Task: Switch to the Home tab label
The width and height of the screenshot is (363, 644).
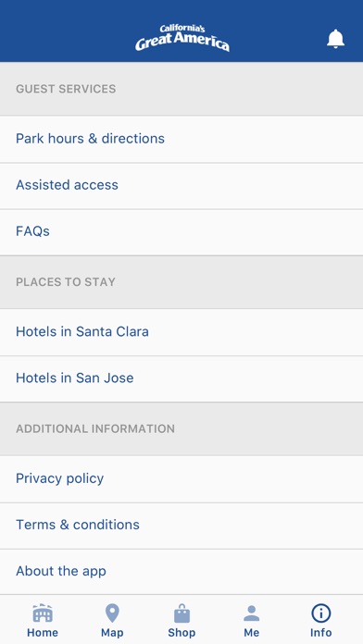Action: [x=43, y=633]
